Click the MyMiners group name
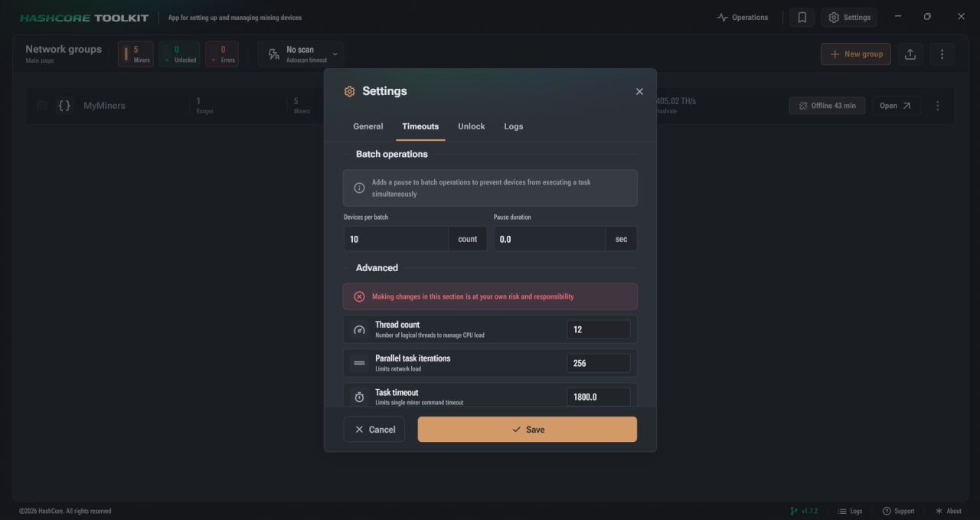The image size is (980, 520). [104, 106]
